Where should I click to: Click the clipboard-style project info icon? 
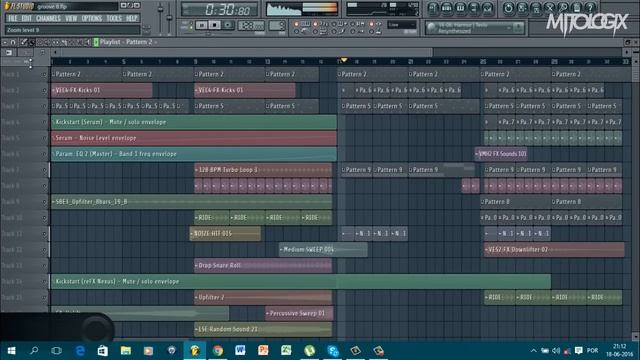[x=577, y=8]
